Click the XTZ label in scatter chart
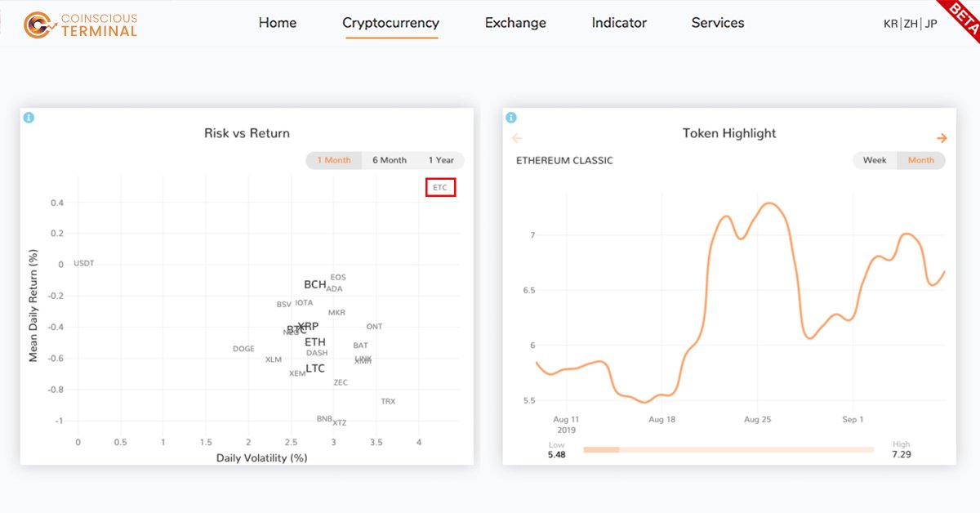 pos(340,422)
